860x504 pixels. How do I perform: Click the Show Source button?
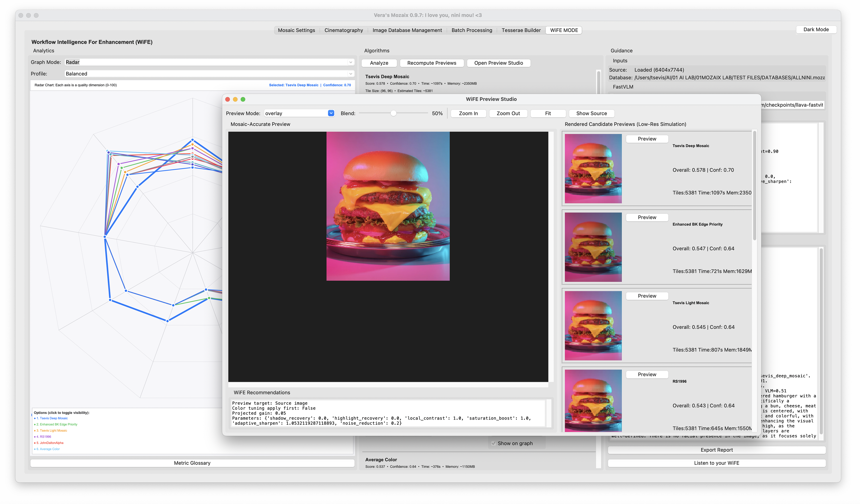click(x=591, y=113)
